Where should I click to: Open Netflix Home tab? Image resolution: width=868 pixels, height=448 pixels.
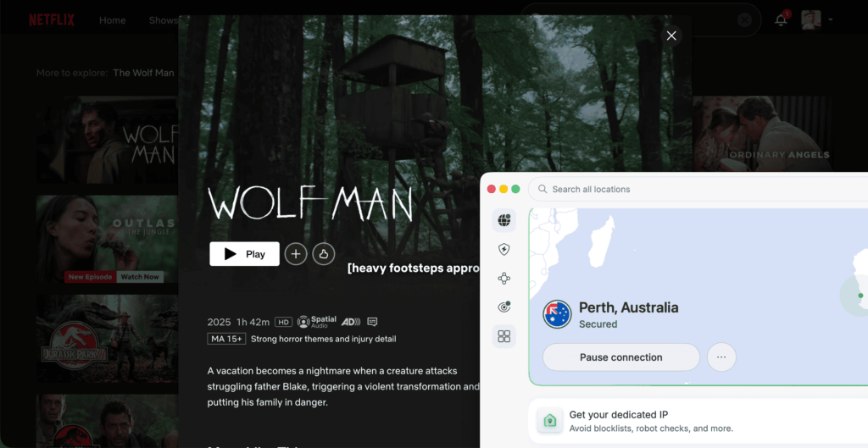113,20
